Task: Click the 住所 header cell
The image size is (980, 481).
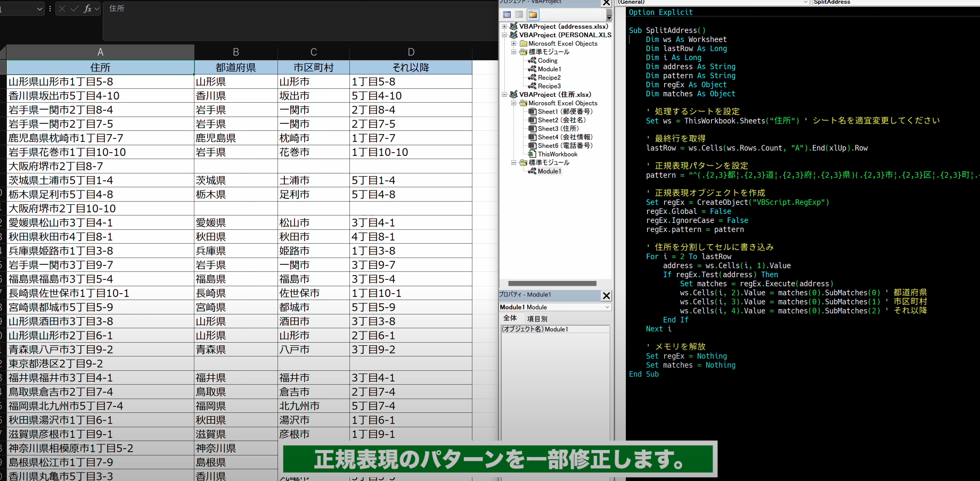Action: [100, 68]
